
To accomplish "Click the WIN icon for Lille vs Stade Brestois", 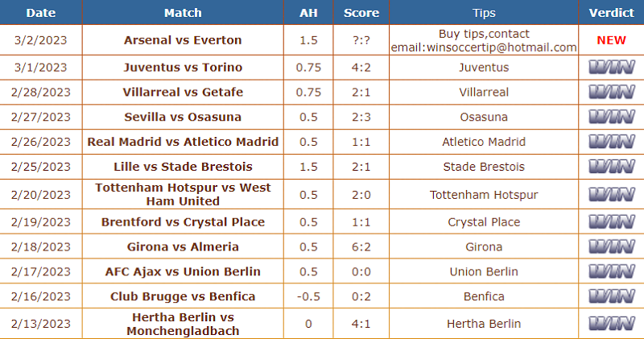I will (612, 167).
